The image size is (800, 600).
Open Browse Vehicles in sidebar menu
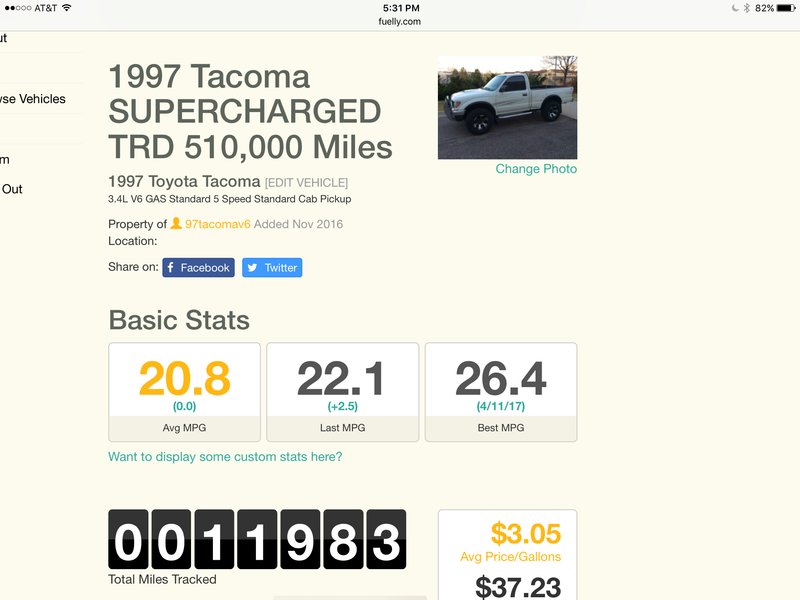click(x=33, y=99)
